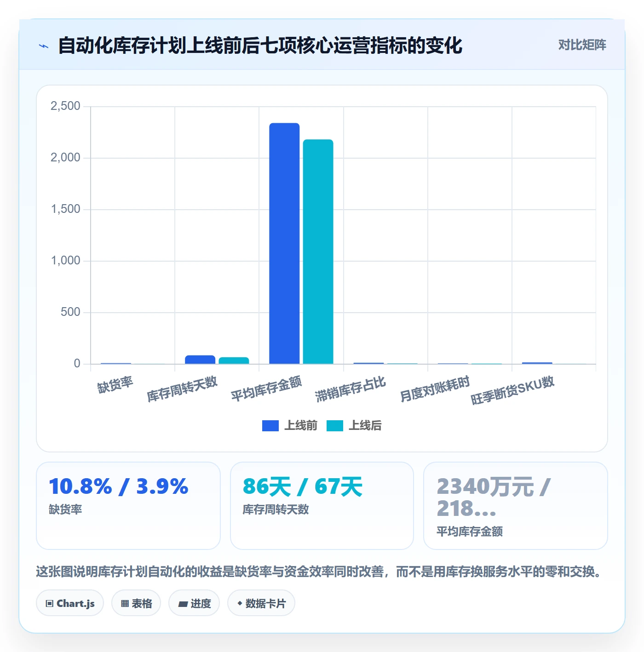Viewport: 644px width, 652px height.
Task: Click the 月度对账耗时 x-axis label
Action: [x=435, y=389]
